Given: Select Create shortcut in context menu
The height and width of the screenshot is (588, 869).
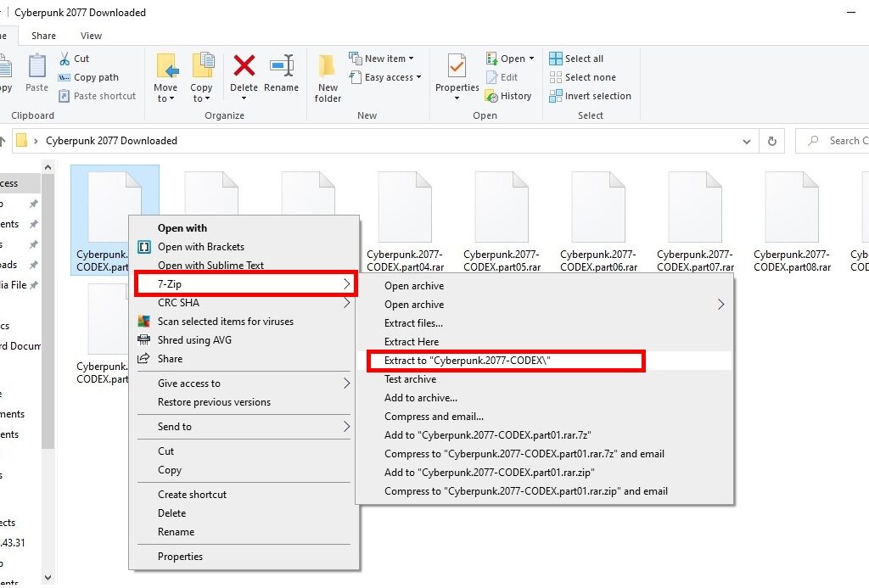Looking at the screenshot, I should pos(244,495).
